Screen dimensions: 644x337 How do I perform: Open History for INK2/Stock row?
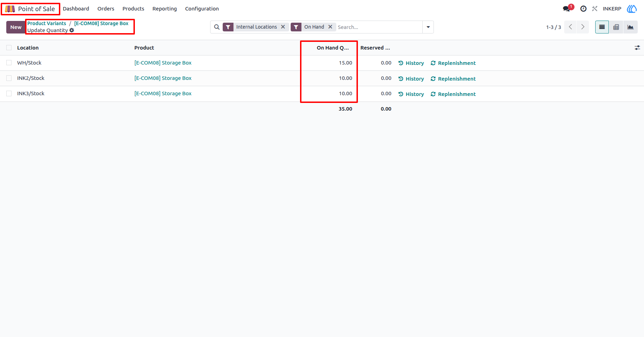point(411,79)
